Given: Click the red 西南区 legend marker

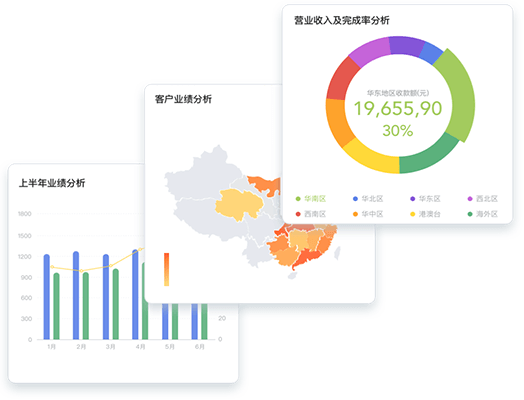Looking at the screenshot, I should (298, 214).
